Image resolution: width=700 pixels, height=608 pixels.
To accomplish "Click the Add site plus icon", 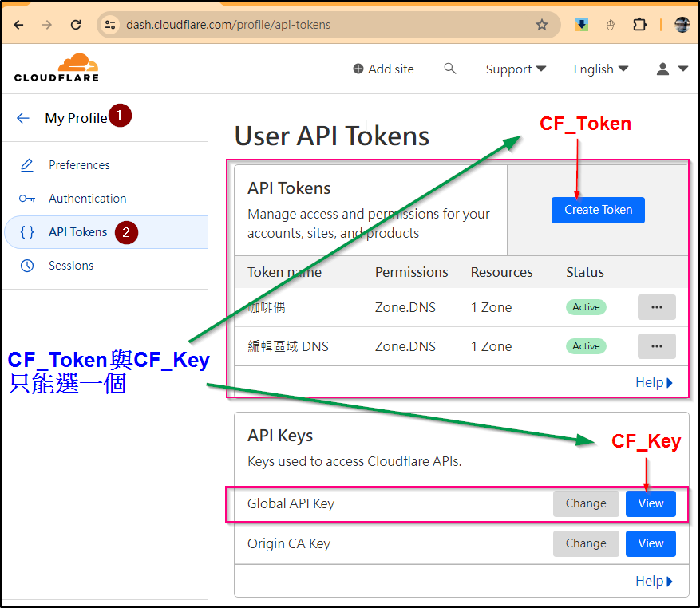I will 358,69.
